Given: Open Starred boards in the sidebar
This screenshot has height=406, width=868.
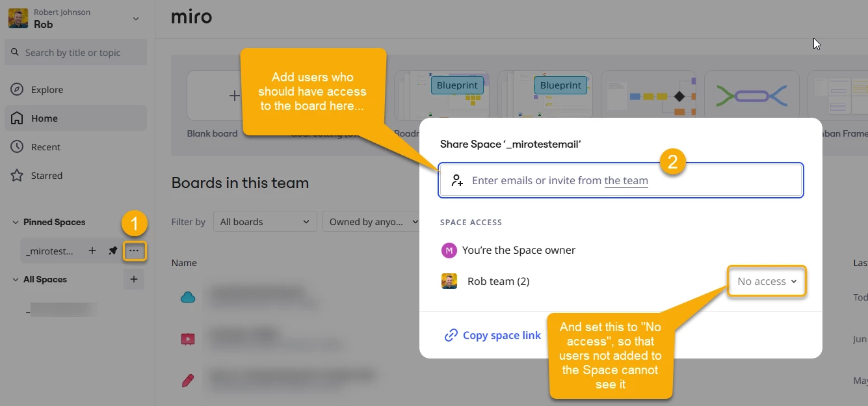Looking at the screenshot, I should click(75, 176).
